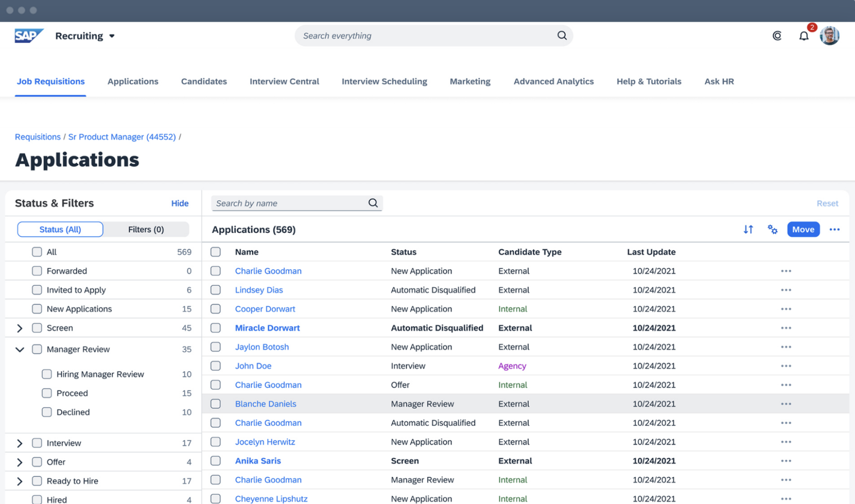Check the Invited to Apply checkbox

click(x=37, y=290)
